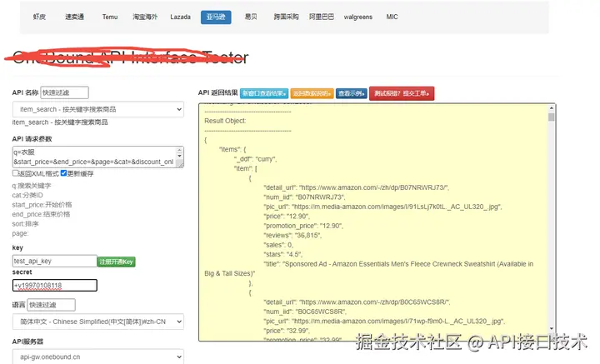Click the "num_iid": "B0C65WCS8R" line
Image resolution: width=600 pixels, height=364 pixels.
pyautogui.click(x=305, y=312)
